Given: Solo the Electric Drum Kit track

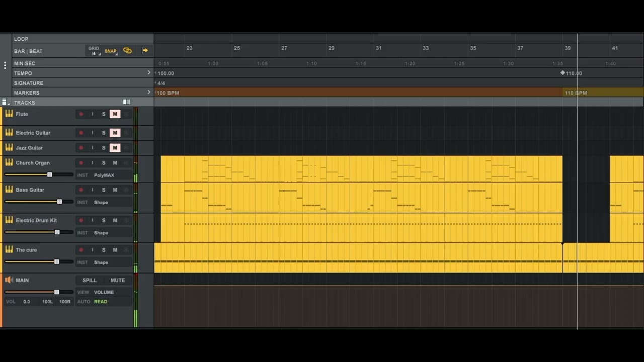Looking at the screenshot, I should coord(104,220).
